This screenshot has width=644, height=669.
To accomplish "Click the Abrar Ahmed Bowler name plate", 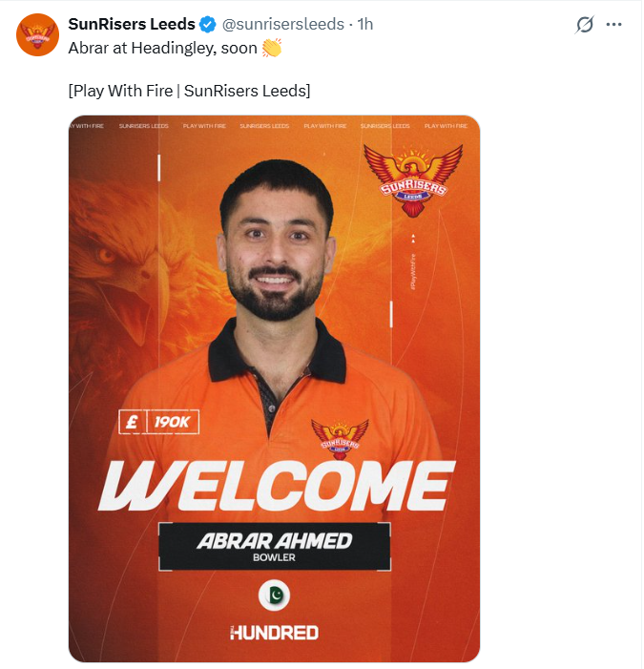I will pos(274,546).
